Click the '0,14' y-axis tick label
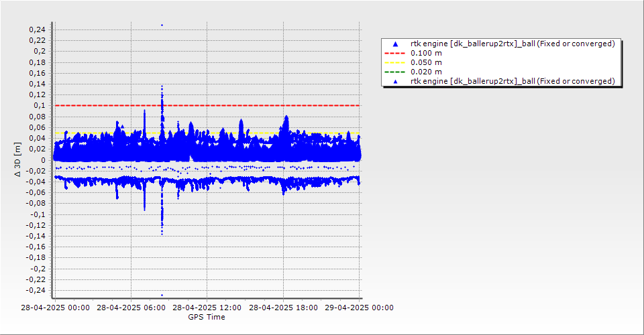This screenshot has width=644, height=335. (x=37, y=84)
